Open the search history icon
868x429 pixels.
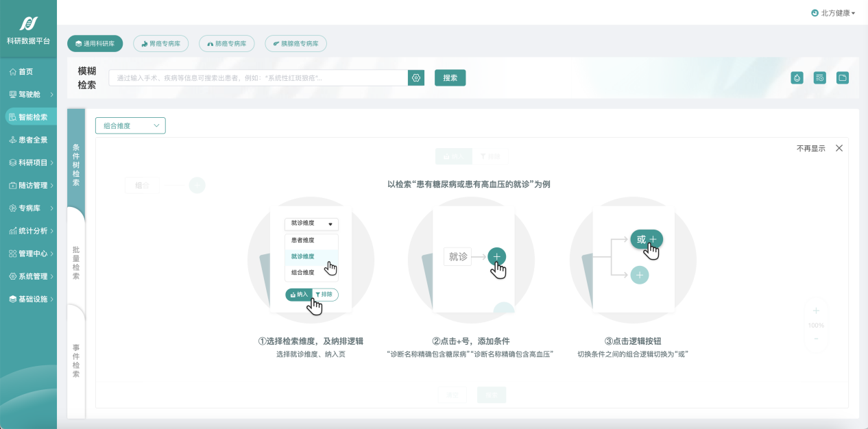coord(819,78)
